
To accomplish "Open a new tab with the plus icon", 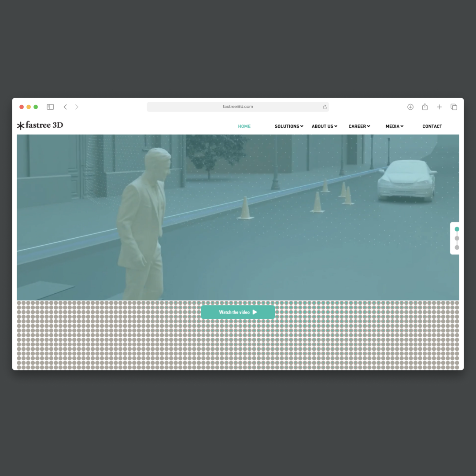I will 439,107.
